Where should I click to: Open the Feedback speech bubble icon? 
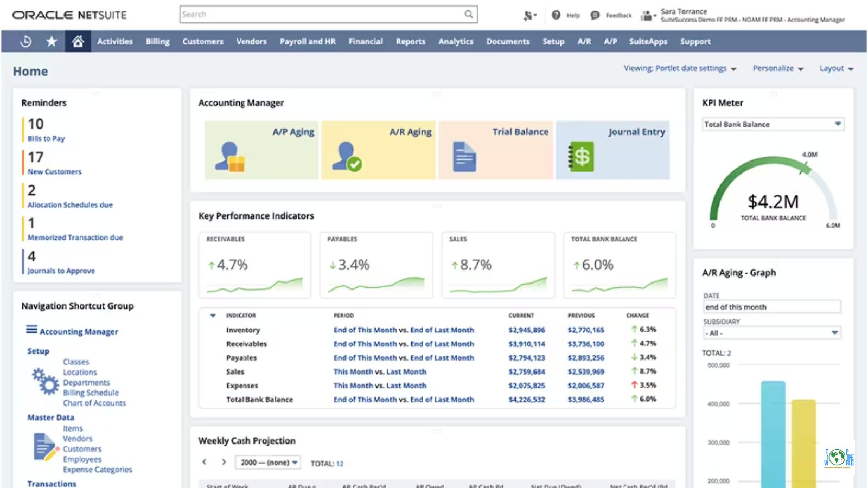coord(595,15)
